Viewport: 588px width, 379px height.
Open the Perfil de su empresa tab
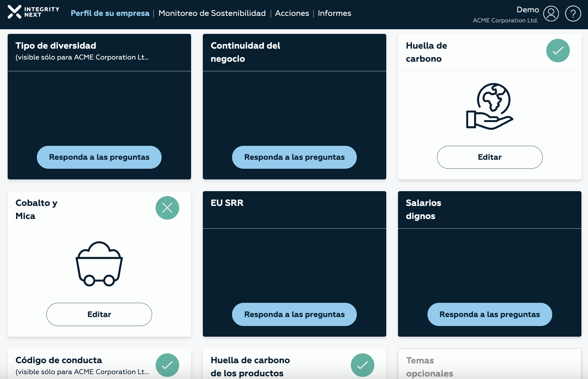(110, 13)
